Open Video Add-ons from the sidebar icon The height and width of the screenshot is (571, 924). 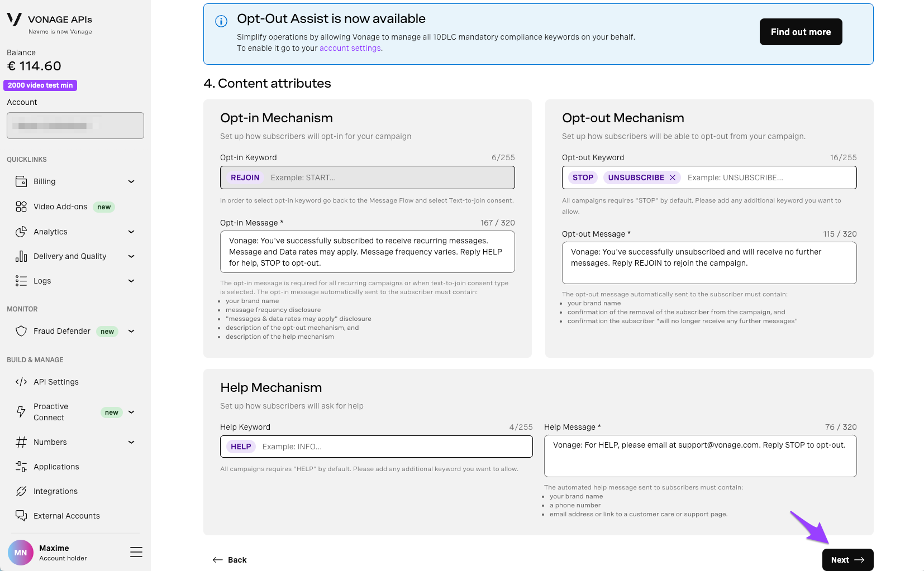pyautogui.click(x=21, y=206)
